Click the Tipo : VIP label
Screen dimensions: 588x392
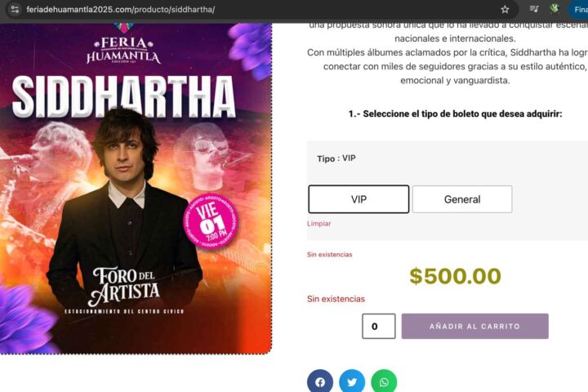[x=336, y=158]
